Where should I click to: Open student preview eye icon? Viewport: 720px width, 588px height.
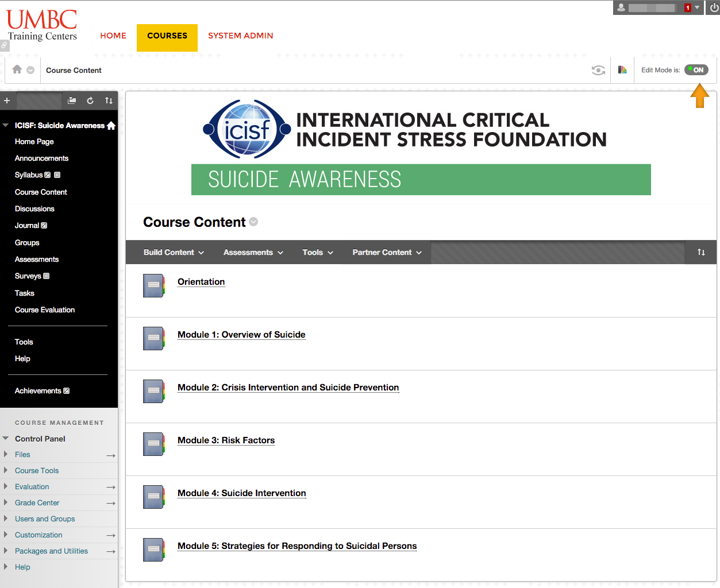tap(598, 70)
